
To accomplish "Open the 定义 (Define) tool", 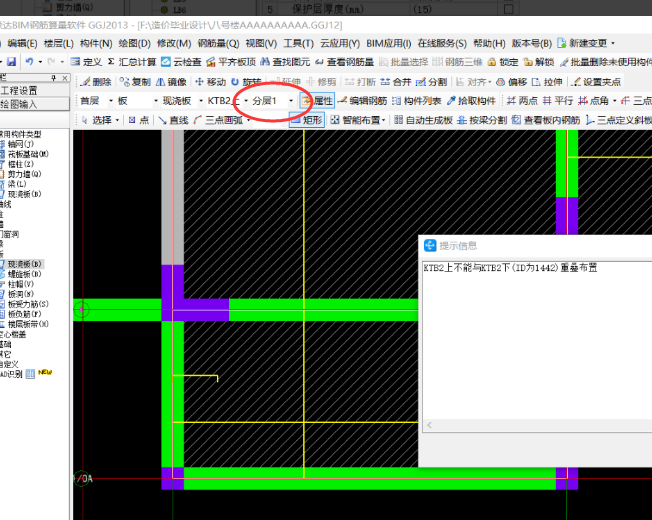I will 86,62.
